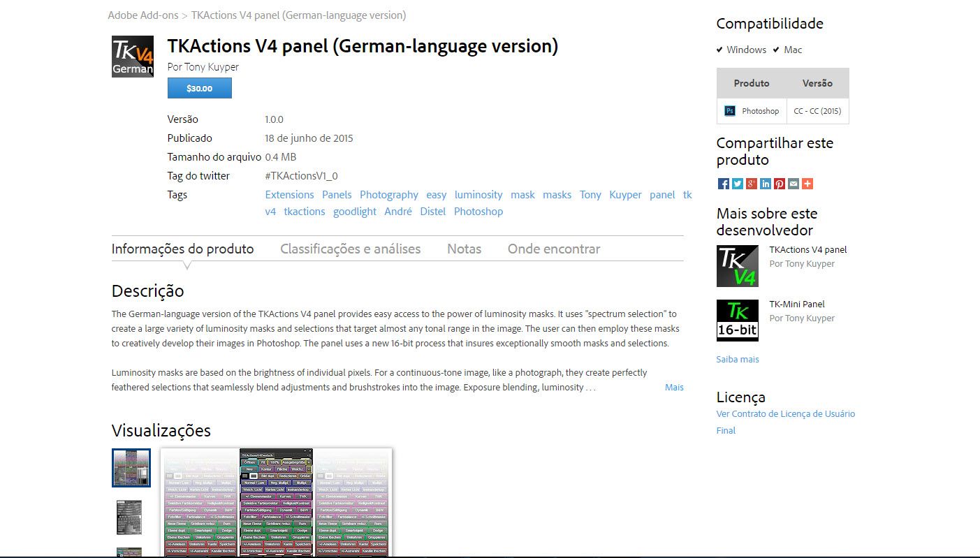This screenshot has height=558, width=980.
Task: Click the Photoshop Ps icon in compatibility table
Action: [730, 111]
